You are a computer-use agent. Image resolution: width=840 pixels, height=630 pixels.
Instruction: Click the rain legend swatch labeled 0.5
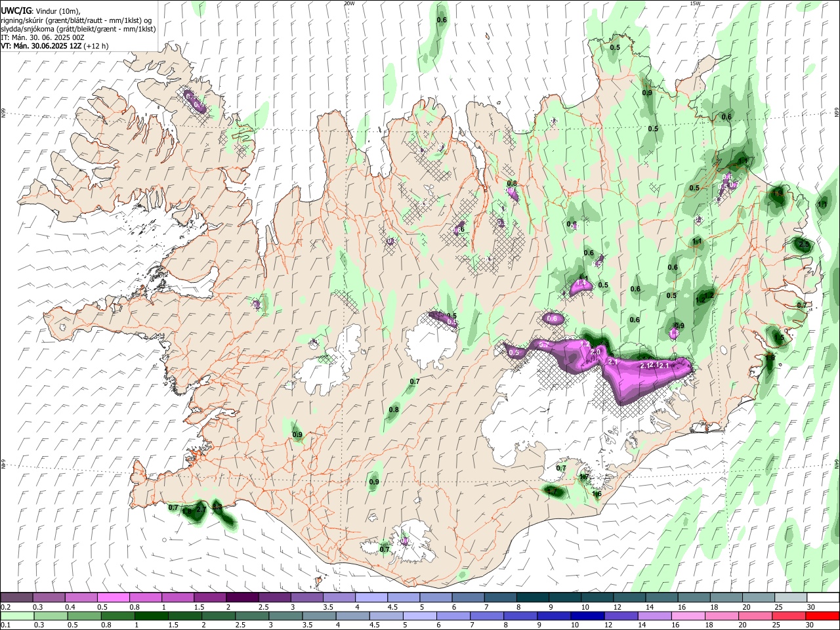click(84, 616)
